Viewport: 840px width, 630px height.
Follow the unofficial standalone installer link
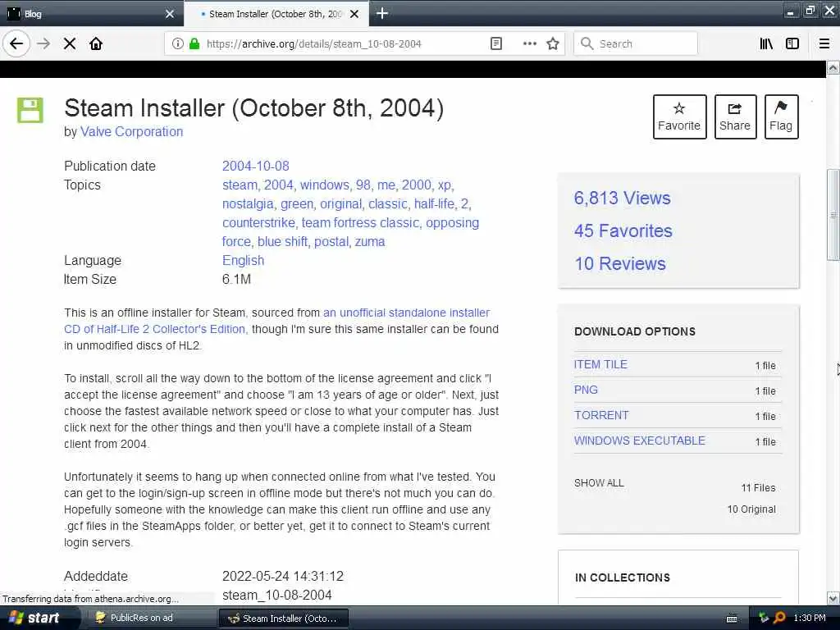407,313
